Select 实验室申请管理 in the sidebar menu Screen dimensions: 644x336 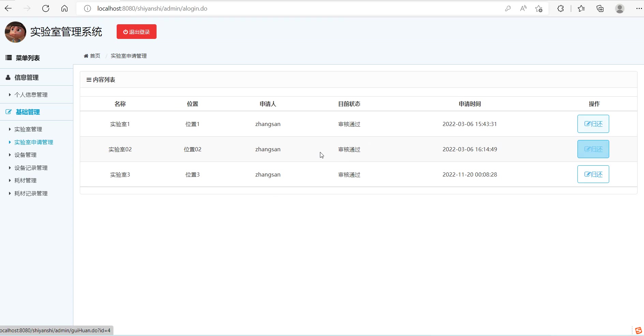click(34, 142)
